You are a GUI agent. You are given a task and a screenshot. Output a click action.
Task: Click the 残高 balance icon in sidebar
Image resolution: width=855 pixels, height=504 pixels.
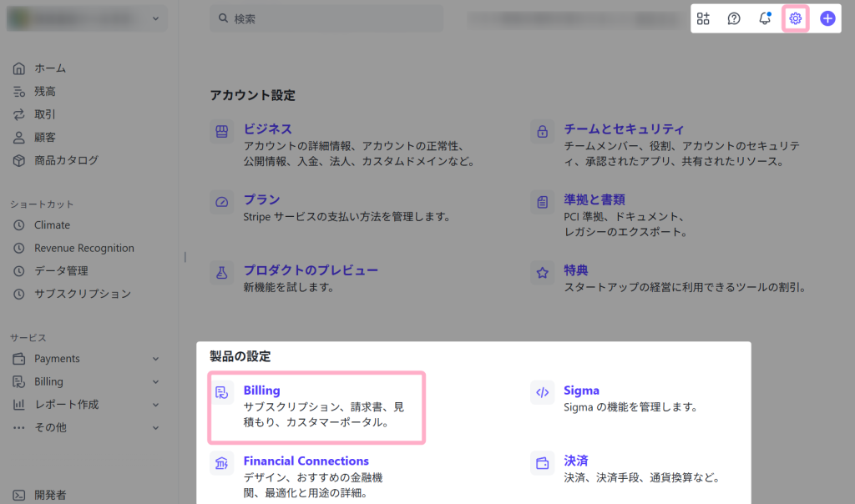point(19,92)
